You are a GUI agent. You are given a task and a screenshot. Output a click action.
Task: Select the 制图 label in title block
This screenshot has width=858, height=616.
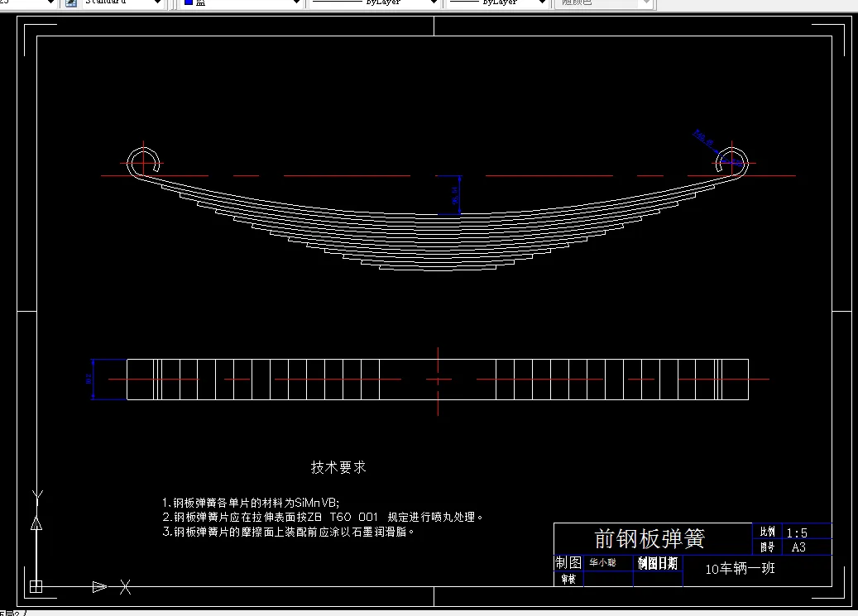[568, 562]
